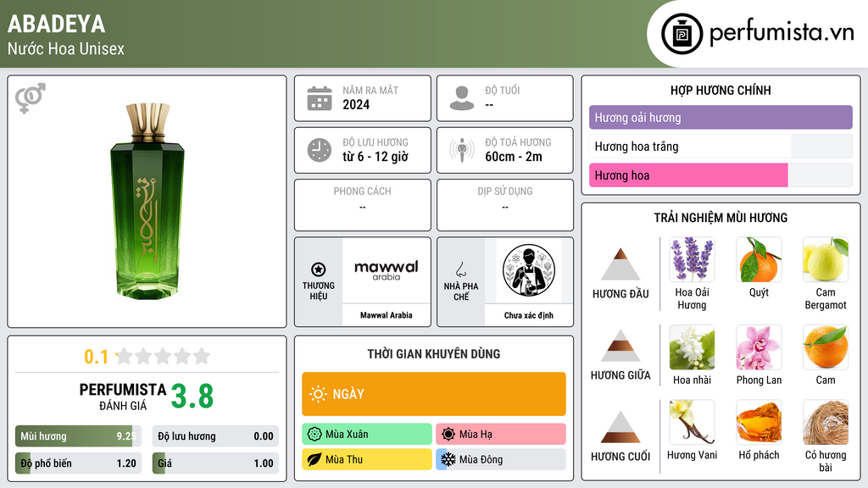Image resolution: width=868 pixels, height=488 pixels.
Task: Select the Mùa Thu season bar
Action: coord(367,459)
